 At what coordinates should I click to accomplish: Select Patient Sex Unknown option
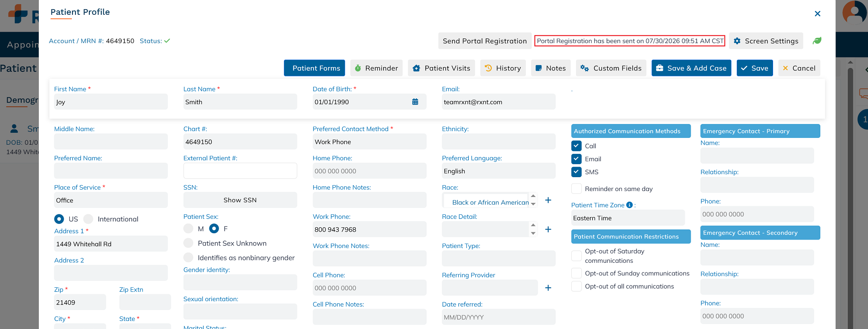[x=189, y=243]
